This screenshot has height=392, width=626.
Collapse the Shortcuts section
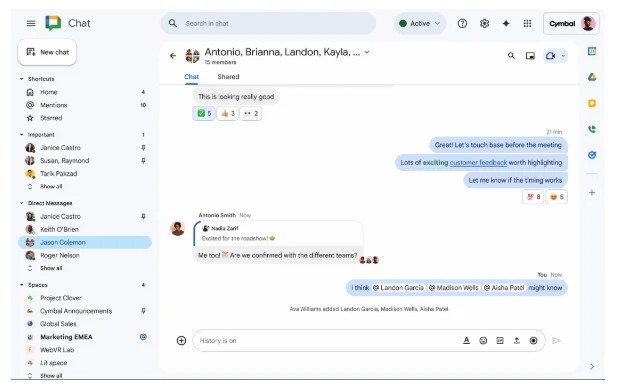pos(22,79)
